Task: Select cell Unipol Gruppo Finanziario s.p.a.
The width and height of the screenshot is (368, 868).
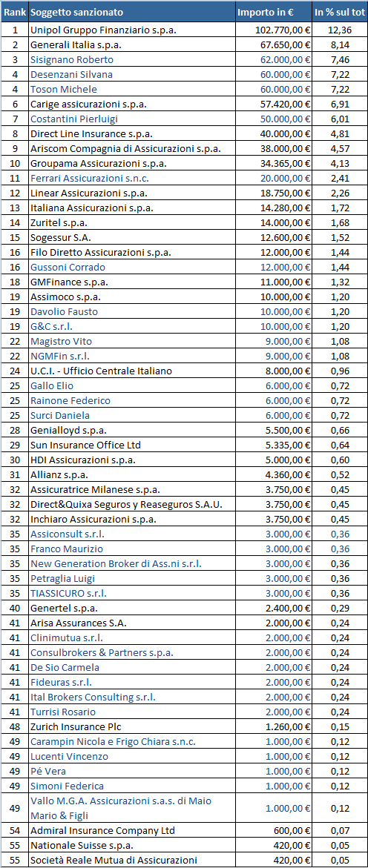Action: 133,30
